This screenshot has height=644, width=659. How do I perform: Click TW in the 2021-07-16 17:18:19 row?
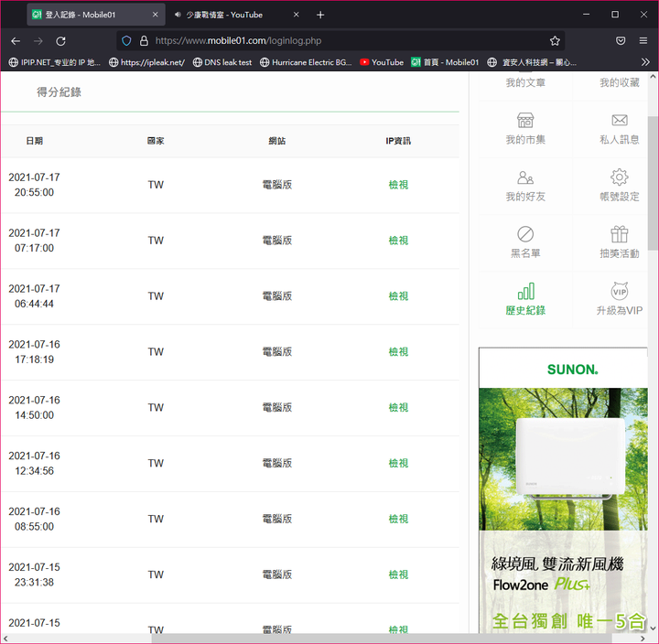tap(156, 351)
